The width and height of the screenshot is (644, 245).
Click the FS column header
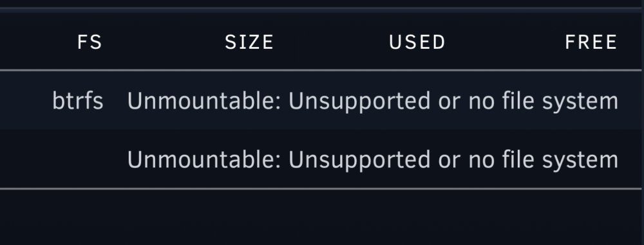click(x=90, y=42)
